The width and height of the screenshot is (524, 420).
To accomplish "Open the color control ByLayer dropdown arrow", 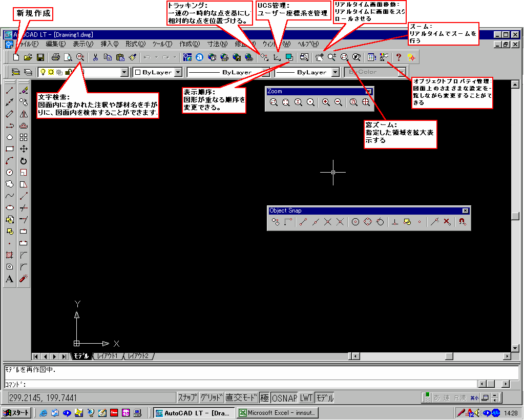I will coord(178,72).
